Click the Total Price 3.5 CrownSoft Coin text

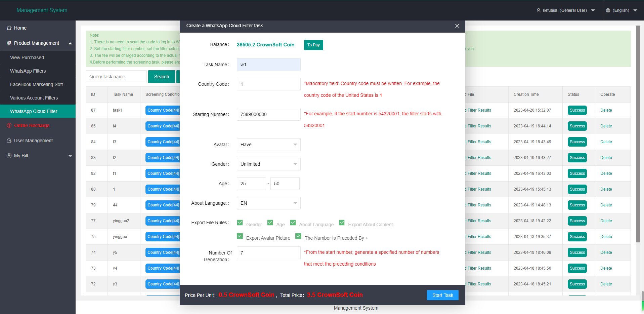[x=335, y=295]
